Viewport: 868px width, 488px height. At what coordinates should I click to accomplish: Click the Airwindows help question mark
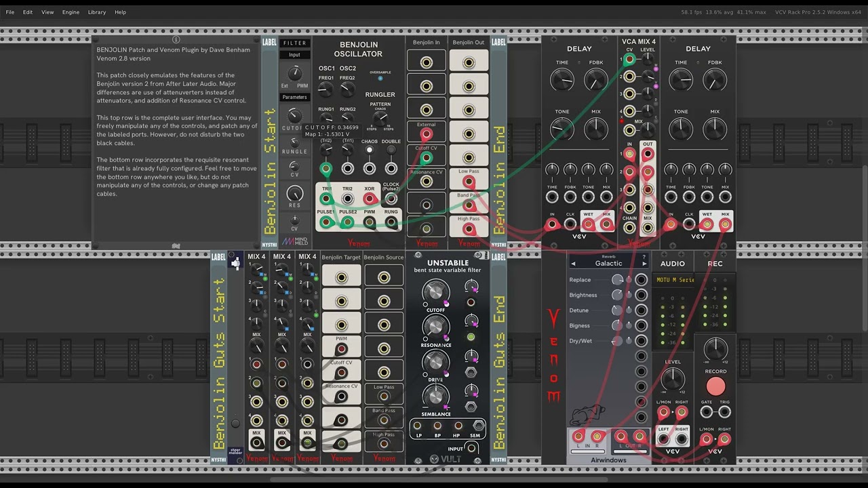click(x=644, y=257)
